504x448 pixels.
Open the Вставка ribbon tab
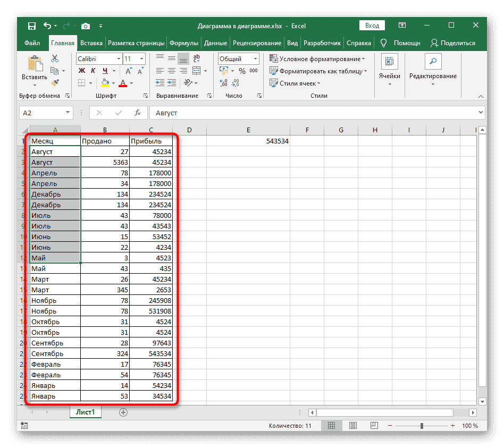click(91, 43)
